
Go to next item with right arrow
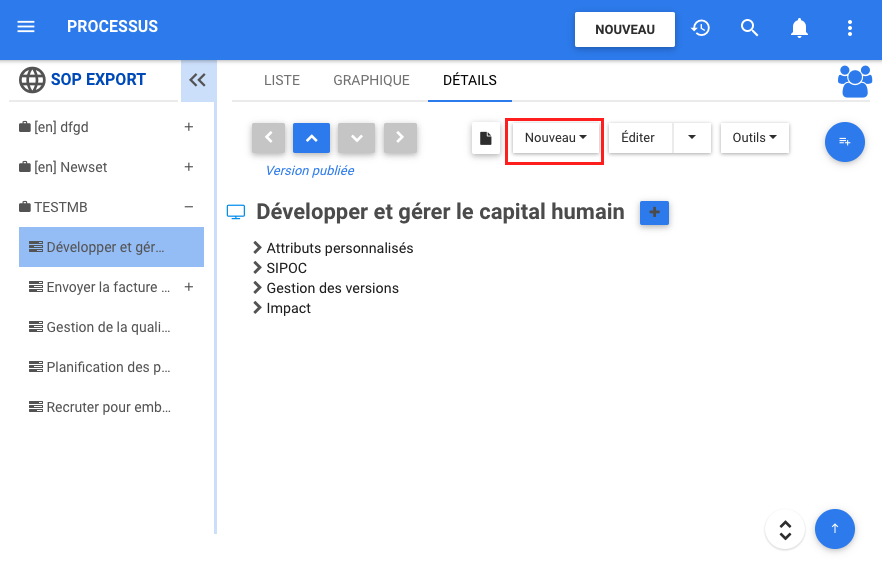tap(400, 137)
